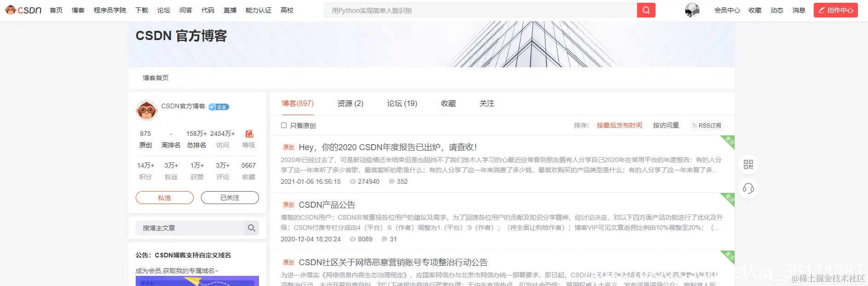Open 首页 in top navigation
Image resolution: width=868 pixels, height=286 pixels.
click(x=56, y=10)
